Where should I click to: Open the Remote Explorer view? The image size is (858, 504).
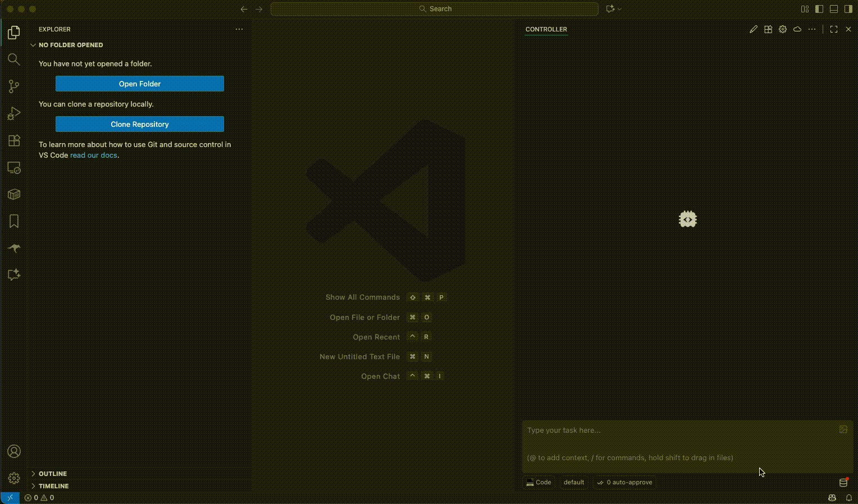[14, 168]
